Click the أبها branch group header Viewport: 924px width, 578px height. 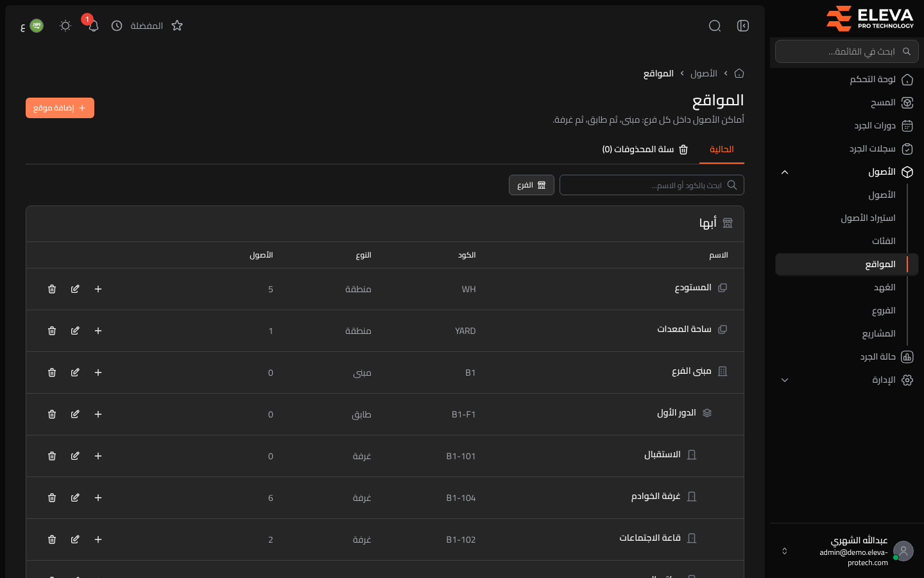coord(385,223)
